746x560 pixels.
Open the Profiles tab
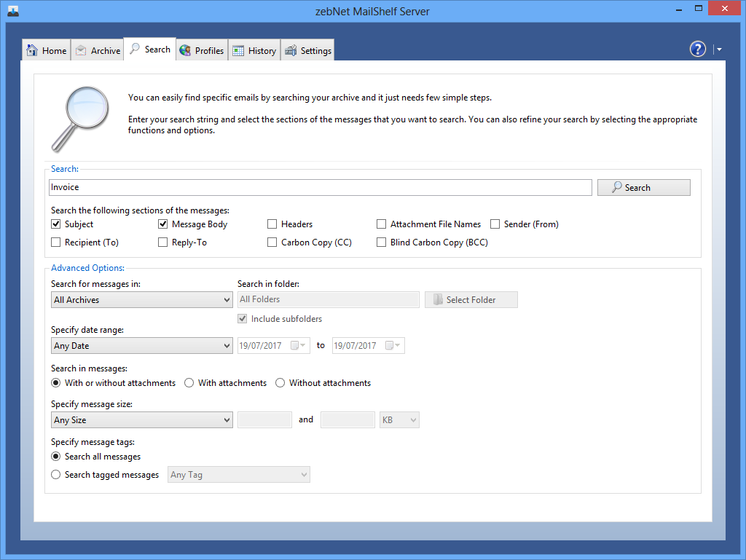click(201, 50)
